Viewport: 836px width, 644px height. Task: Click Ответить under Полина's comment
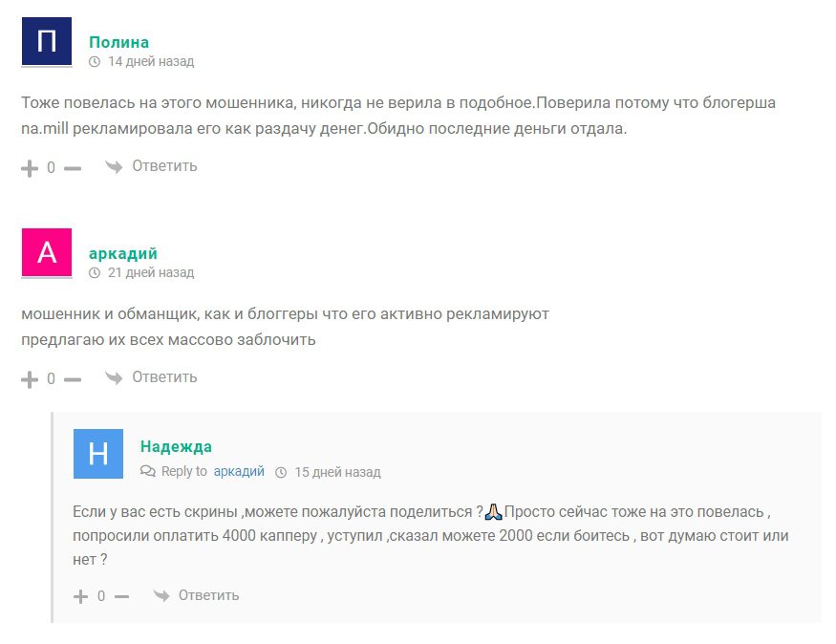pos(164,166)
